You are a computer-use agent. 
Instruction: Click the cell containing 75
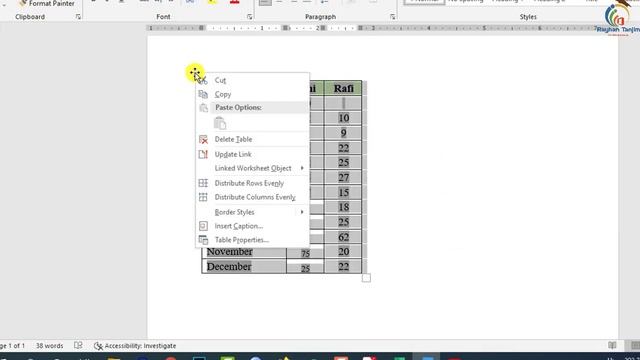click(x=305, y=253)
